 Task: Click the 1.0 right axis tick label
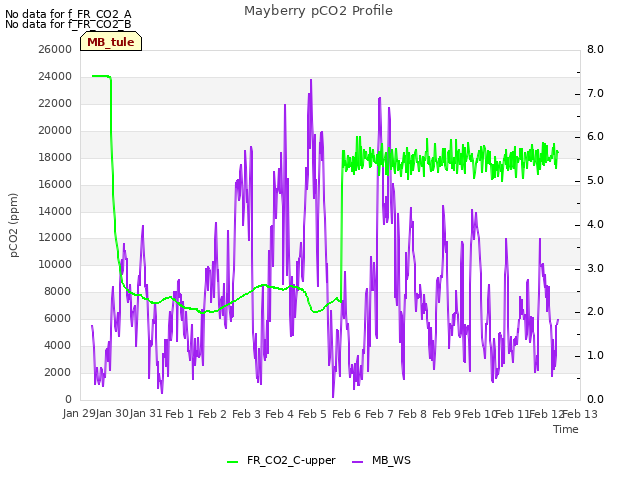click(595, 356)
